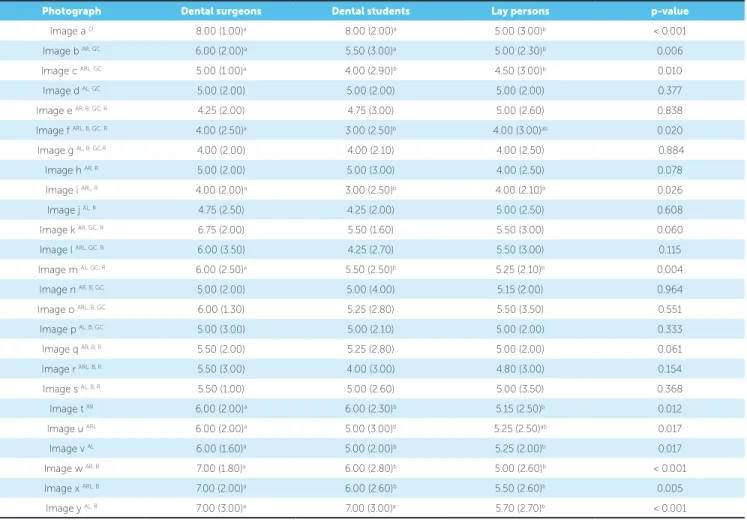
Task: Click p-value 0.078 in Image h row
Action: [x=670, y=170]
